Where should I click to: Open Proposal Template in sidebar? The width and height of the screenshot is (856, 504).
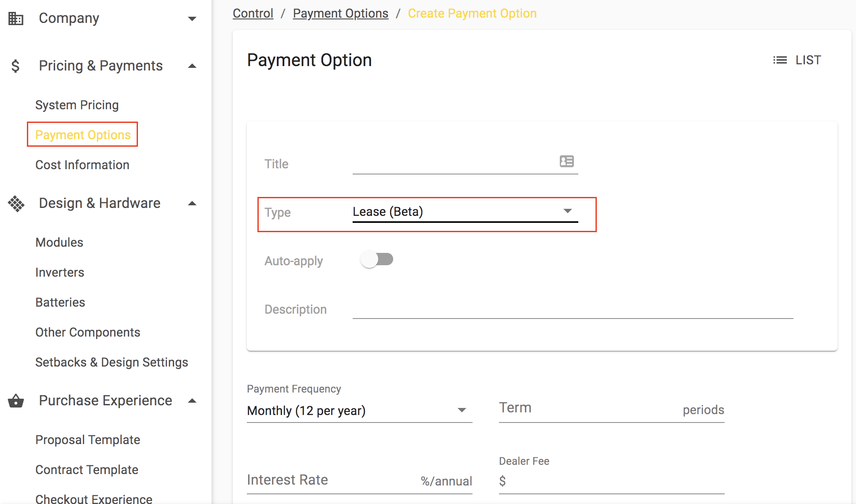coord(88,440)
